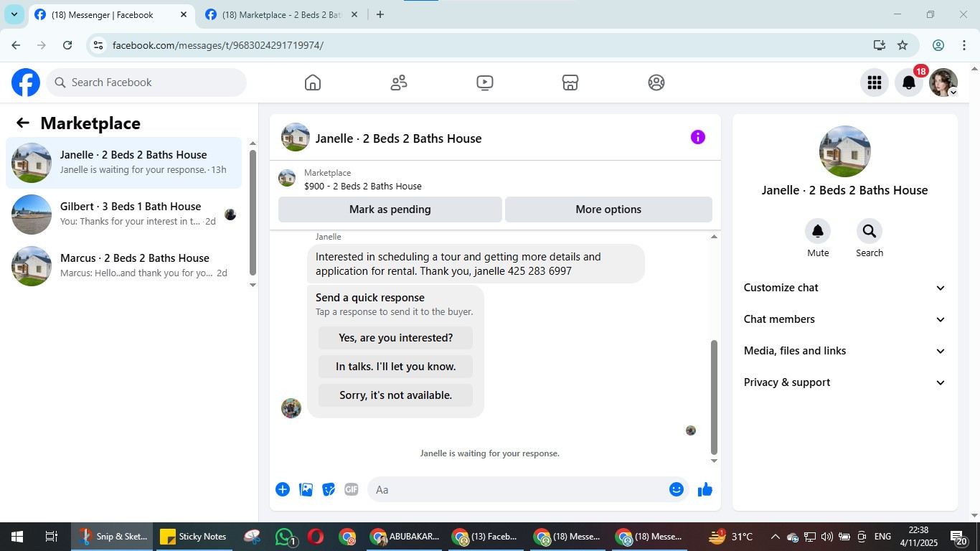
Task: Send quick reply "Yes, are you interested?"
Action: [x=395, y=338]
